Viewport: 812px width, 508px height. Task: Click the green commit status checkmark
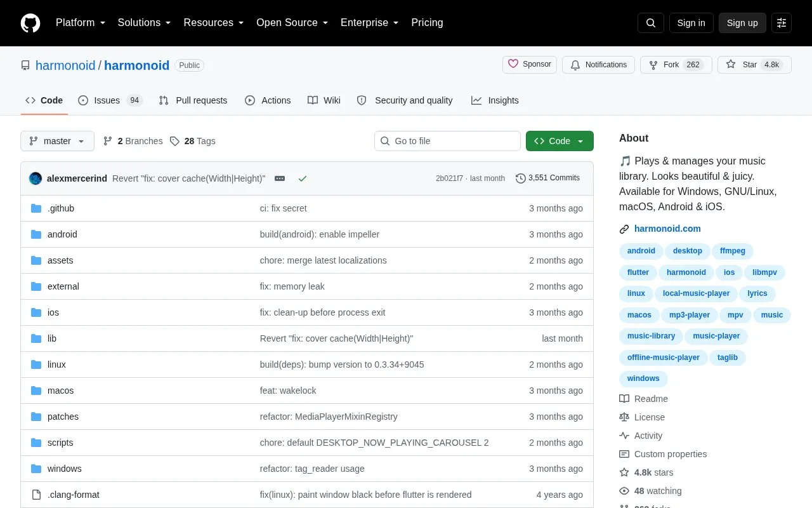(303, 178)
